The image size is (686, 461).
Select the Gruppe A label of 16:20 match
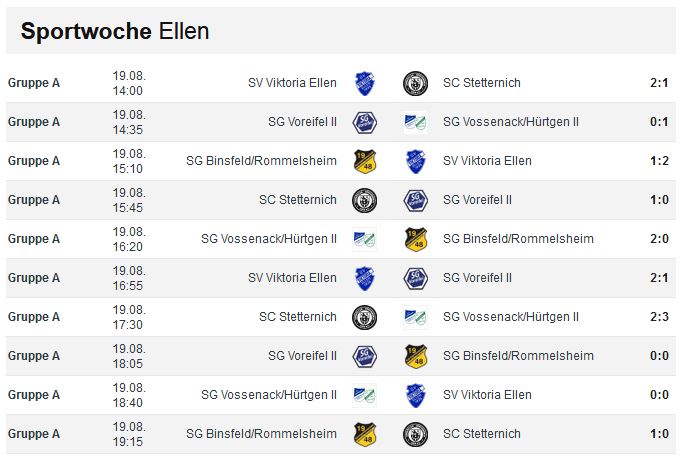click(34, 239)
